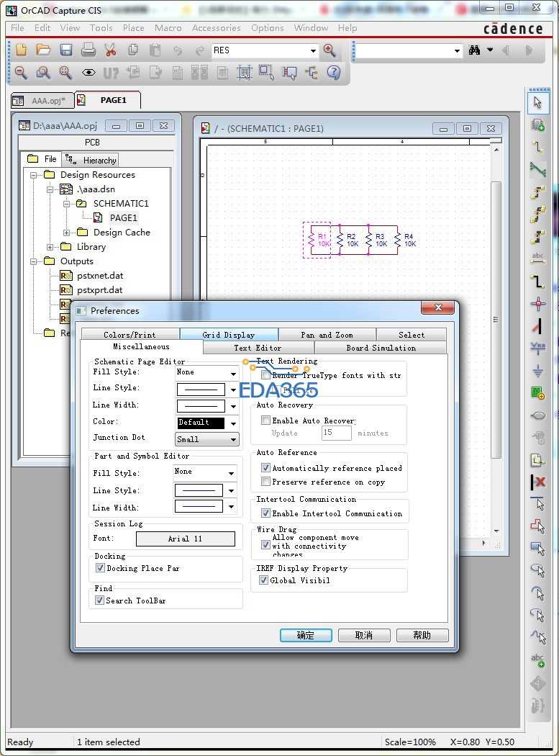This screenshot has height=756, width=559.
Task: Select the Place Wire tool
Action: pyautogui.click(x=538, y=148)
